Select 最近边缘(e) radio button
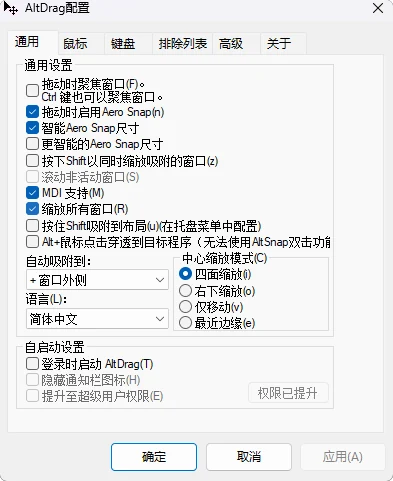 point(185,323)
